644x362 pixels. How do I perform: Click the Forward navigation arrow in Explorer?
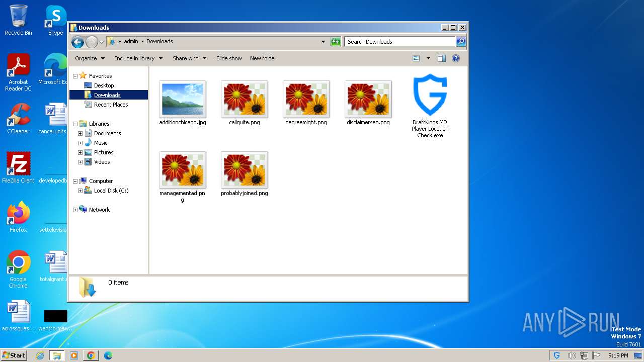pyautogui.click(x=92, y=42)
